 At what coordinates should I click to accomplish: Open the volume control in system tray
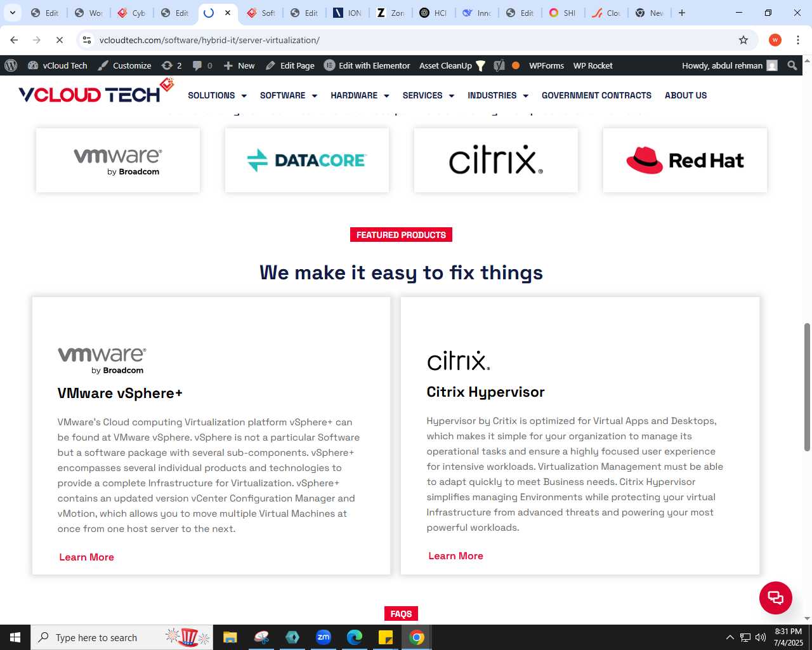(761, 637)
